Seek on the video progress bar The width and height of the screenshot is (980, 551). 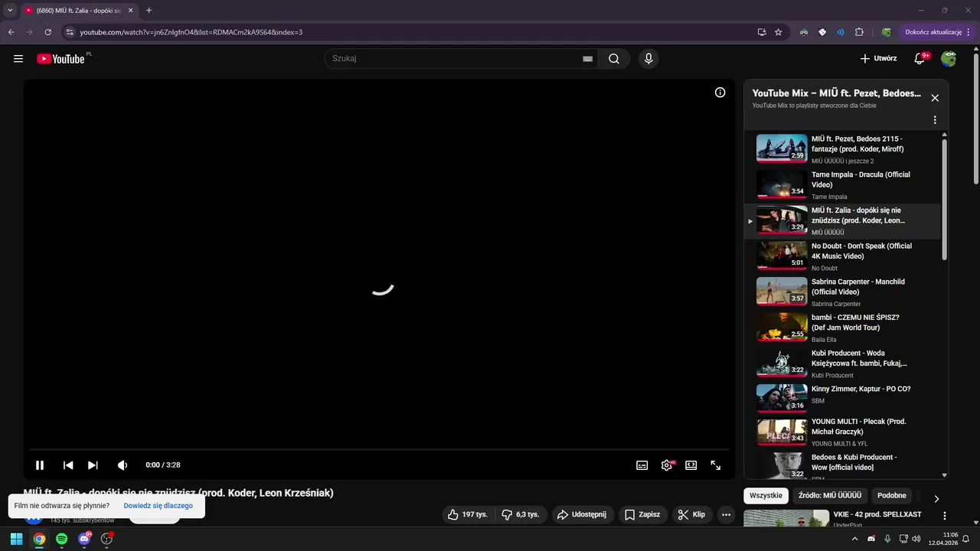(x=380, y=449)
